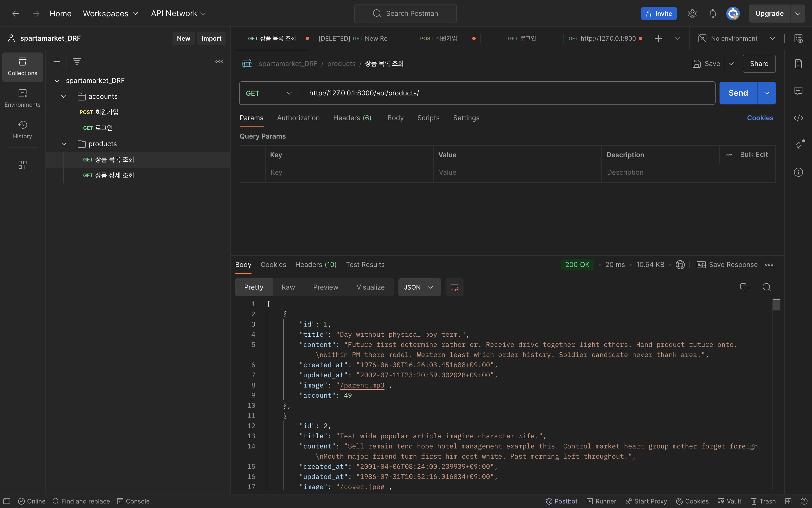
Task: Open the API Network dropdown
Action: (178, 14)
